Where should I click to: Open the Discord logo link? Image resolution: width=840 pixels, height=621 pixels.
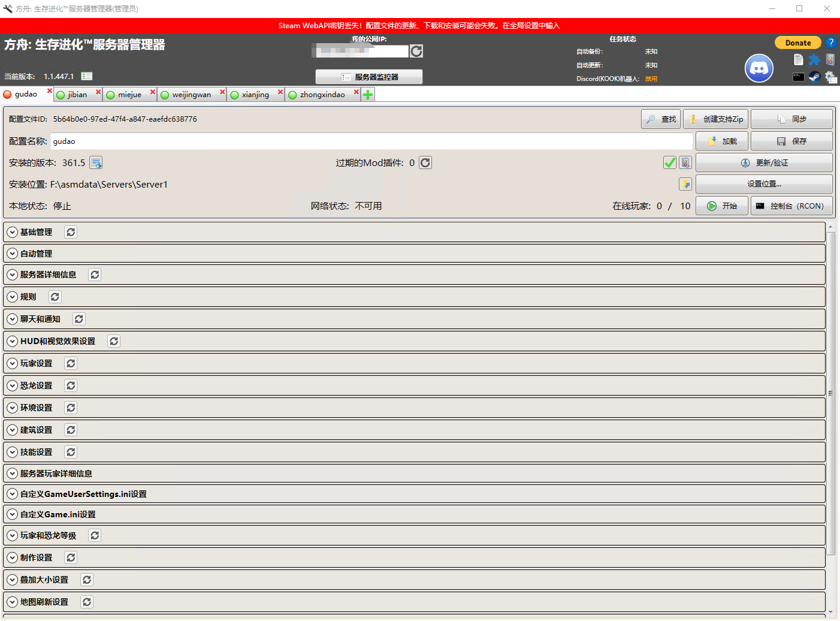click(x=759, y=68)
